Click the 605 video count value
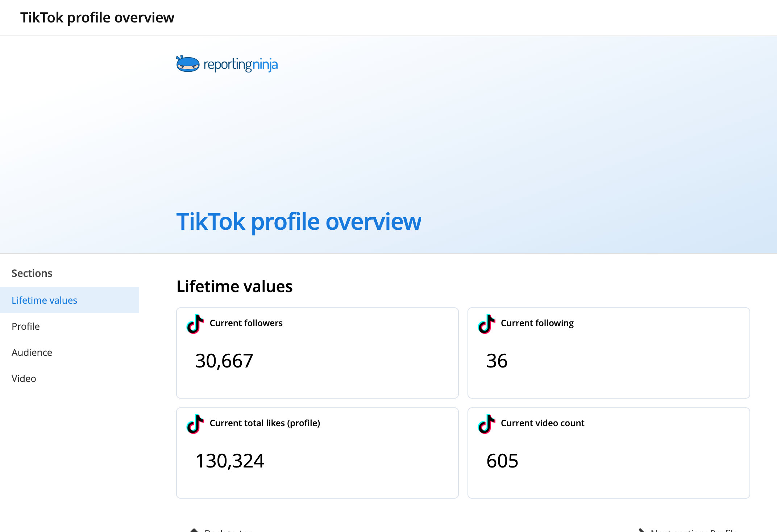This screenshot has width=777, height=532. [x=502, y=461]
